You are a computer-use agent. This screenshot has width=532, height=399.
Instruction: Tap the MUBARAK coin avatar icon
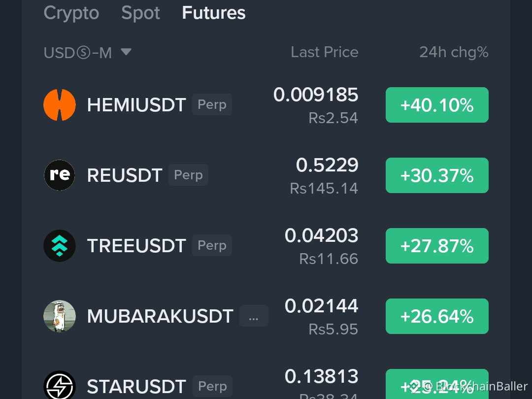60,316
